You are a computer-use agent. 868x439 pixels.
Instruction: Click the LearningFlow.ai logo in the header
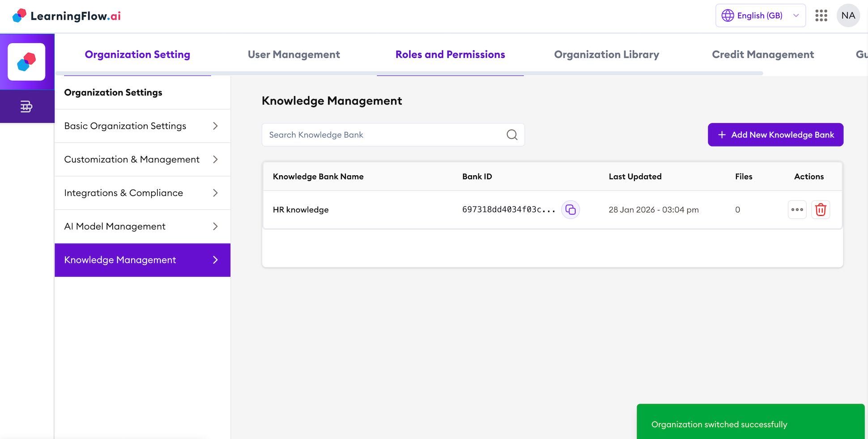click(x=65, y=16)
